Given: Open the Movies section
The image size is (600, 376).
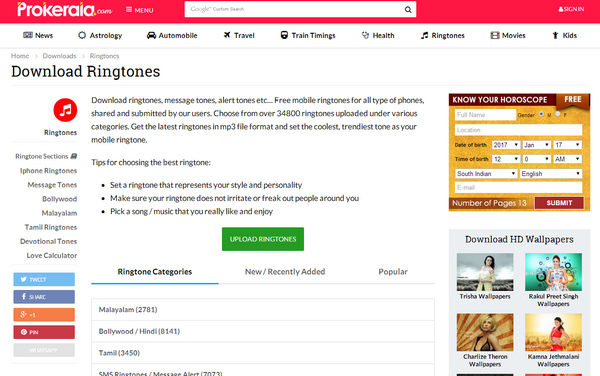Looking at the screenshot, I should click(x=508, y=36).
